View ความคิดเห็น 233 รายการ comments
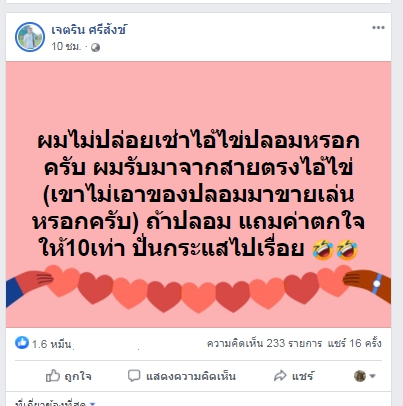403x406 pixels. 264,343
